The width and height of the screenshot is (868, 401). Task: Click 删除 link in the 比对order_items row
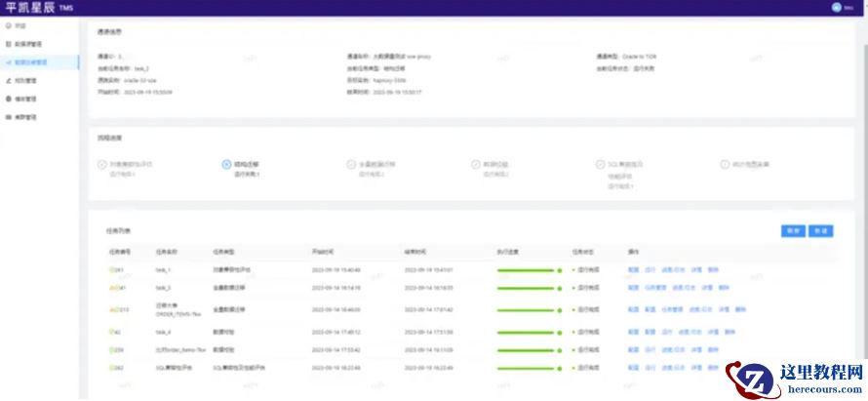(x=714, y=350)
